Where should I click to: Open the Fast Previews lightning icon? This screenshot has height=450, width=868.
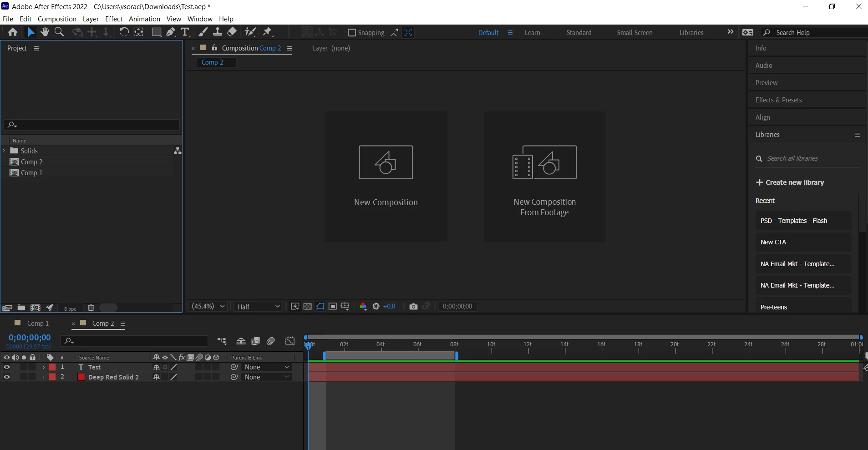click(x=295, y=307)
